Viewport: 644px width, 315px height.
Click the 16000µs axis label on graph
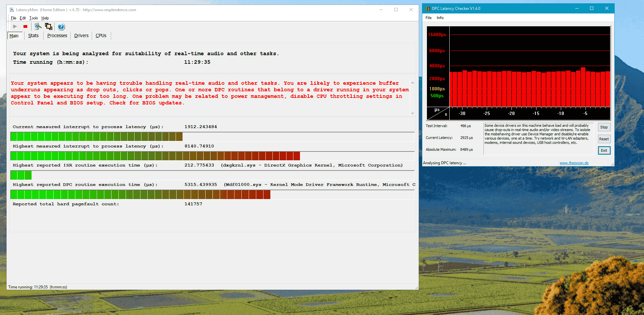click(437, 34)
